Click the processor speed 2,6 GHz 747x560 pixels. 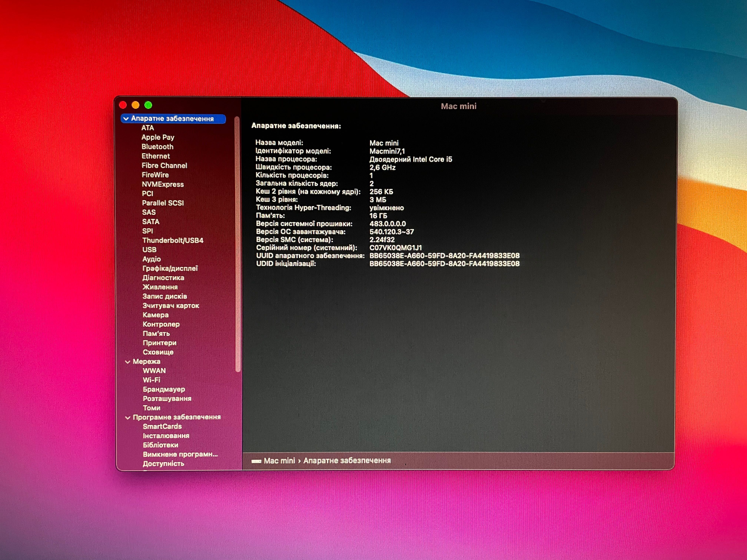pyautogui.click(x=382, y=167)
